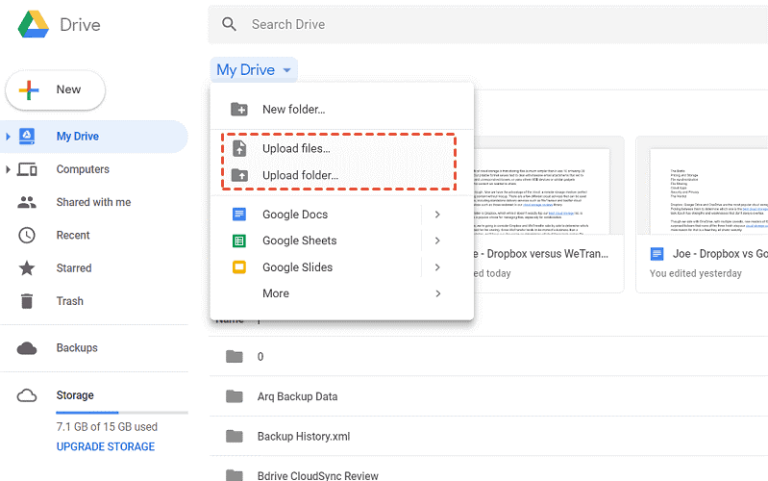Open the More submenu entry

(x=342, y=293)
